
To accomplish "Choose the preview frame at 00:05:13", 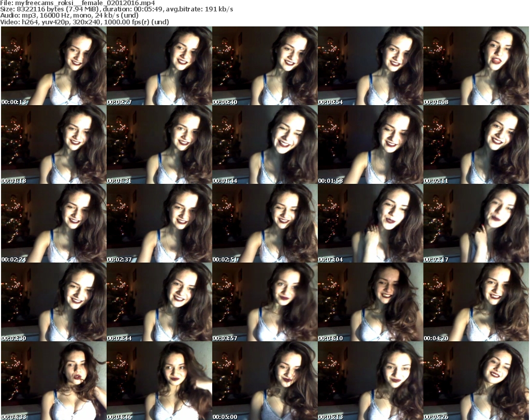I will (x=371, y=381).
